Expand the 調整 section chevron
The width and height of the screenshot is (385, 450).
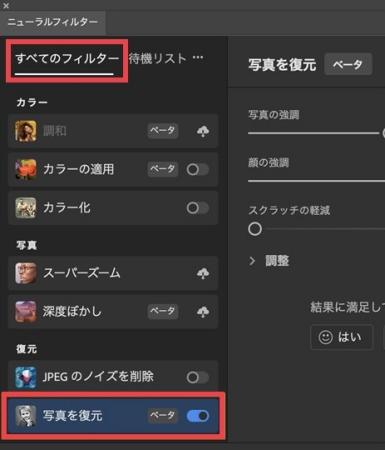(252, 261)
